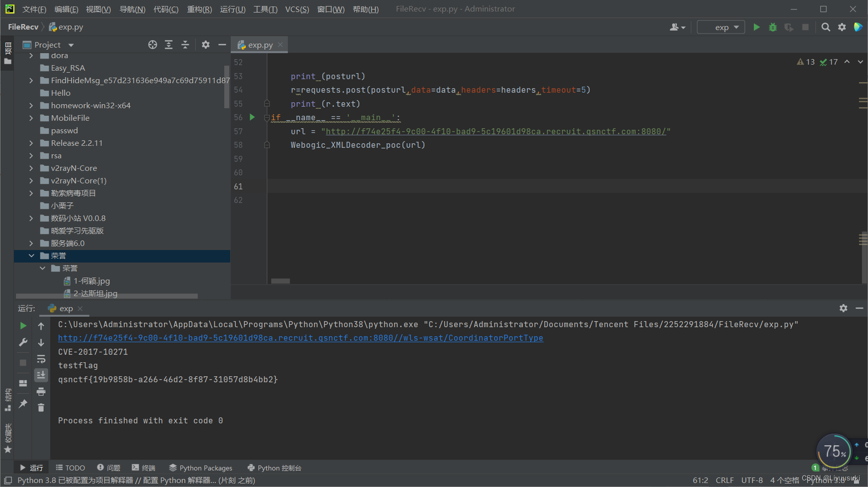Collapse all in Project panel
This screenshot has height=487, width=868.
(x=185, y=45)
